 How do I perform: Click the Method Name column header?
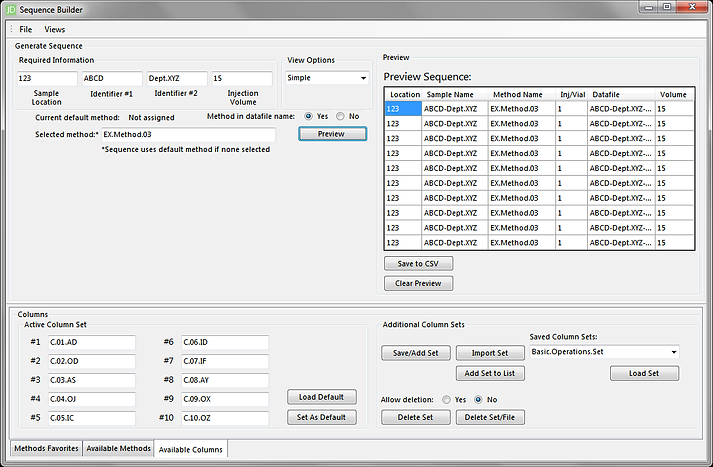pyautogui.click(x=522, y=95)
